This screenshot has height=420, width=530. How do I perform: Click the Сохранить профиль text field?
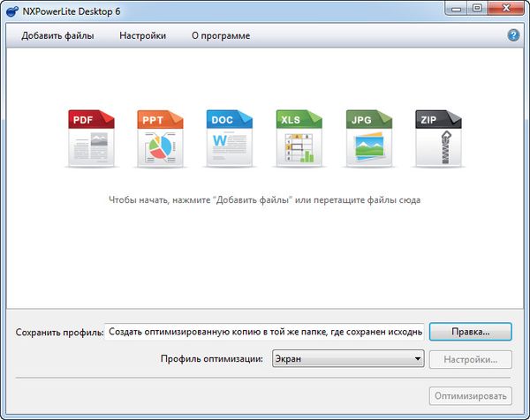265,332
